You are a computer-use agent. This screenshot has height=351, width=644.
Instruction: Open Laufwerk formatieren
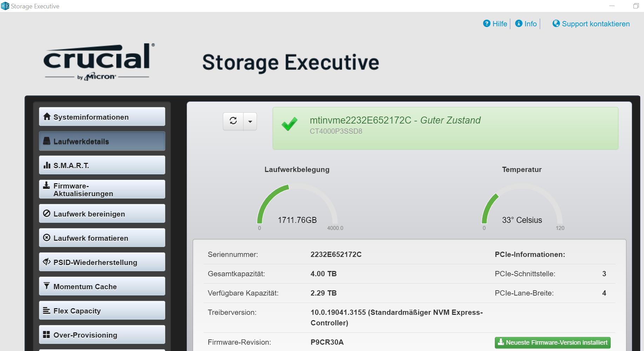coord(102,238)
